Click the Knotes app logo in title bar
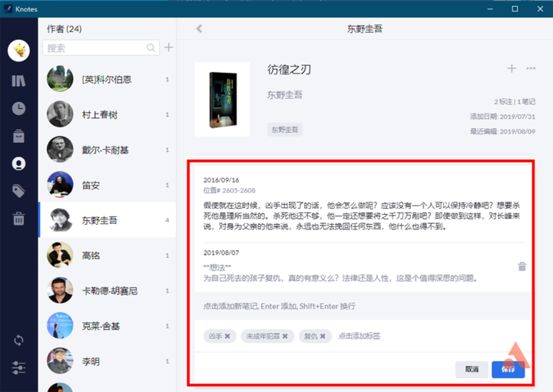This screenshot has height=392, width=553. click(8, 8)
